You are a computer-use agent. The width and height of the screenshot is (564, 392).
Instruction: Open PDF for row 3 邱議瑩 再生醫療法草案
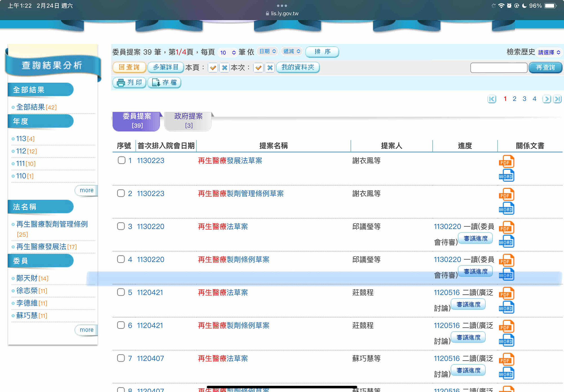[506, 228]
